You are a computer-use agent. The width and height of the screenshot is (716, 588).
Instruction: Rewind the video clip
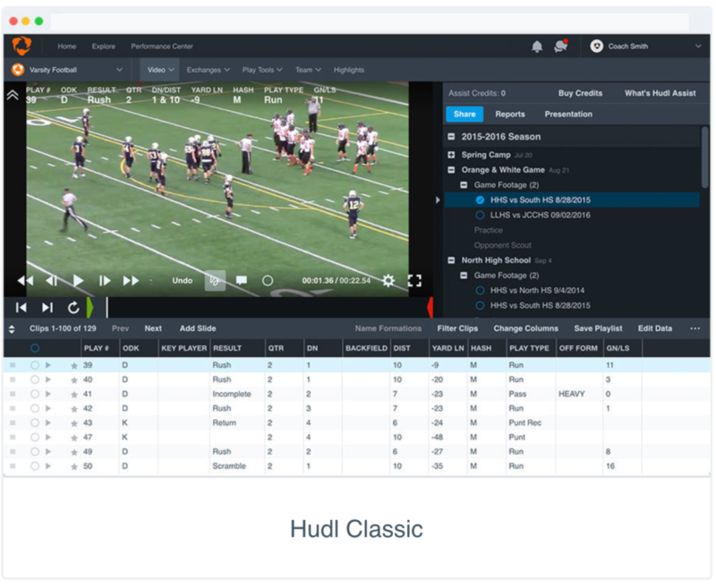pos(25,280)
